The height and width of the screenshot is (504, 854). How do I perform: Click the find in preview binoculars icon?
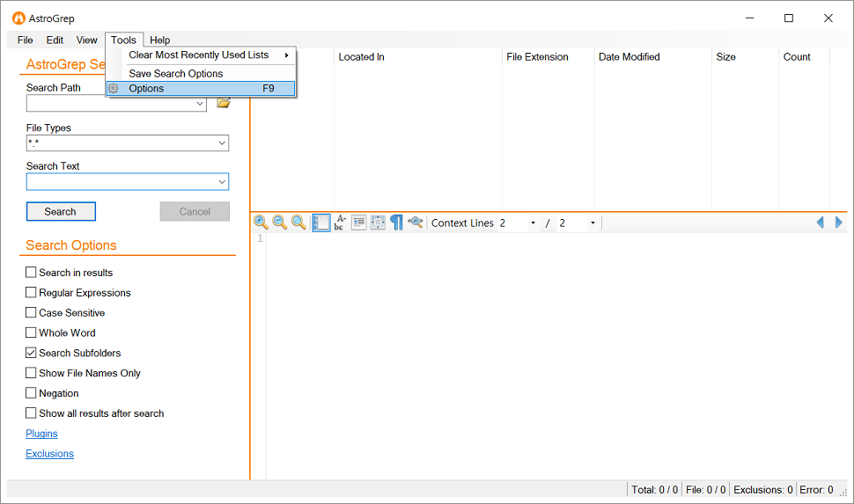(415, 222)
